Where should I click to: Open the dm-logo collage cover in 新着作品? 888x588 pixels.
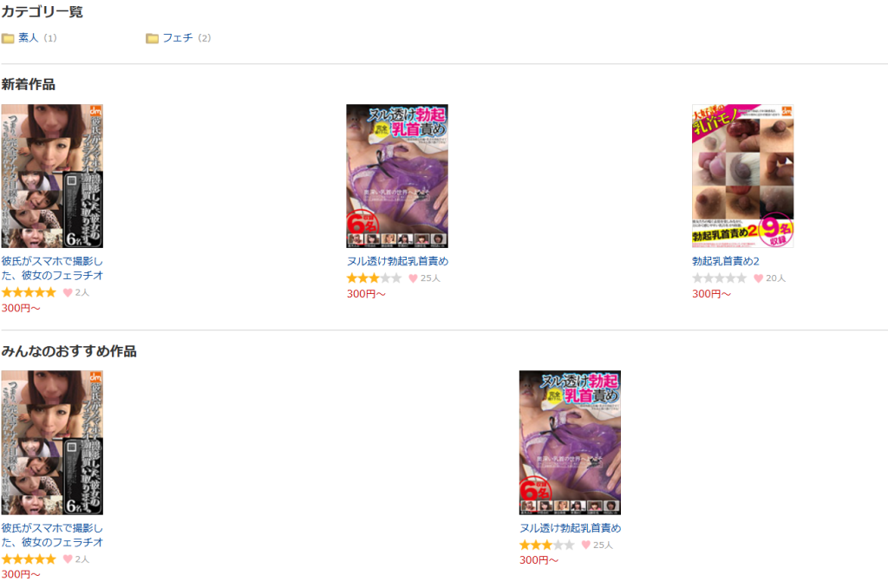click(52, 176)
